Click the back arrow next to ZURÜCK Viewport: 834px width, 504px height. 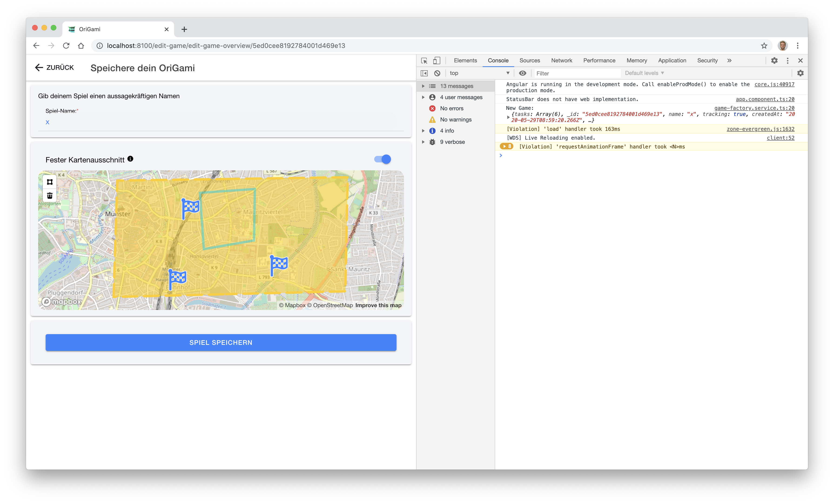click(39, 67)
